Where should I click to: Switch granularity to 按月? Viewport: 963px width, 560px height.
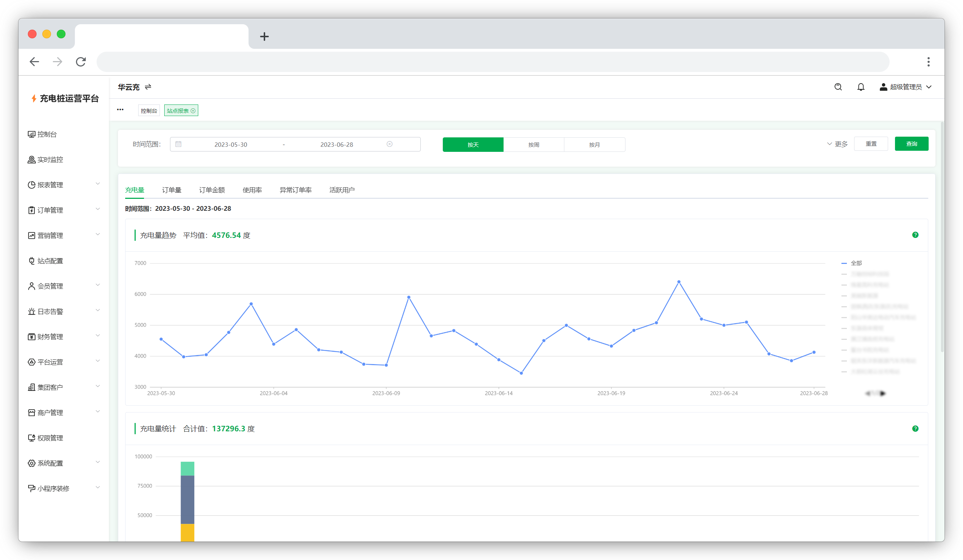tap(594, 145)
